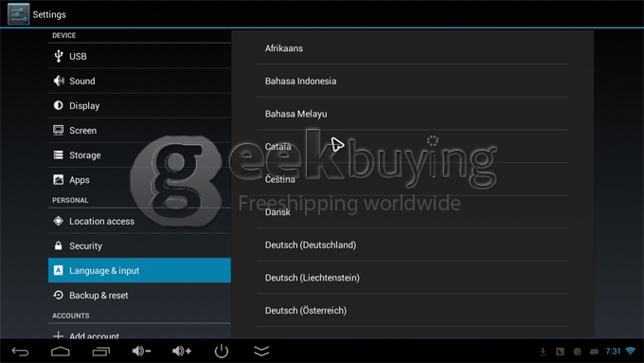Viewport: 644px width, 363px height.
Task: Open the Screen settings label
Action: 83,130
